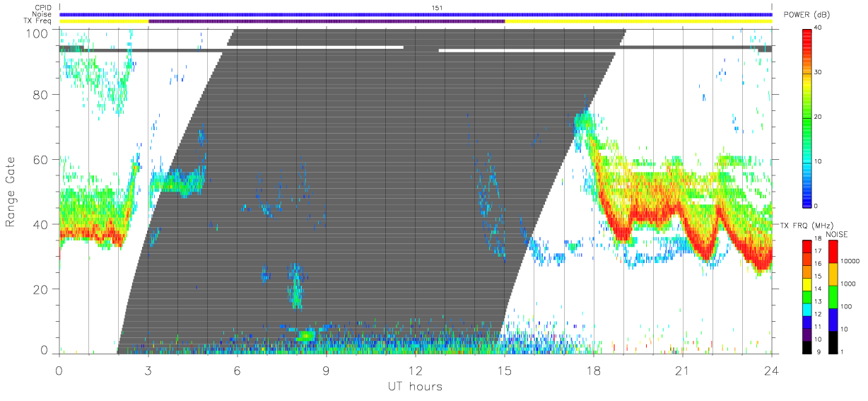This screenshot has width=868, height=401.
Task: Click the blue Noise strip above the plot
Action: pos(416,14)
